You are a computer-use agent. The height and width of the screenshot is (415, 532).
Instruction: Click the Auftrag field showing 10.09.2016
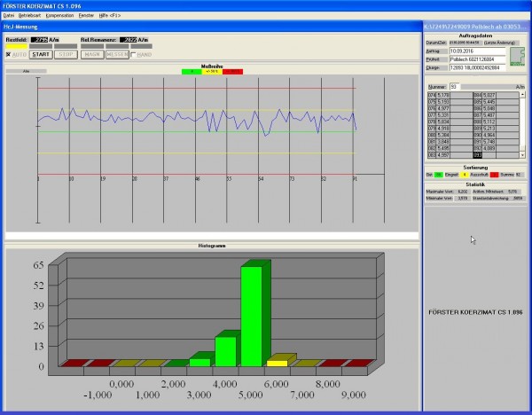(x=477, y=51)
